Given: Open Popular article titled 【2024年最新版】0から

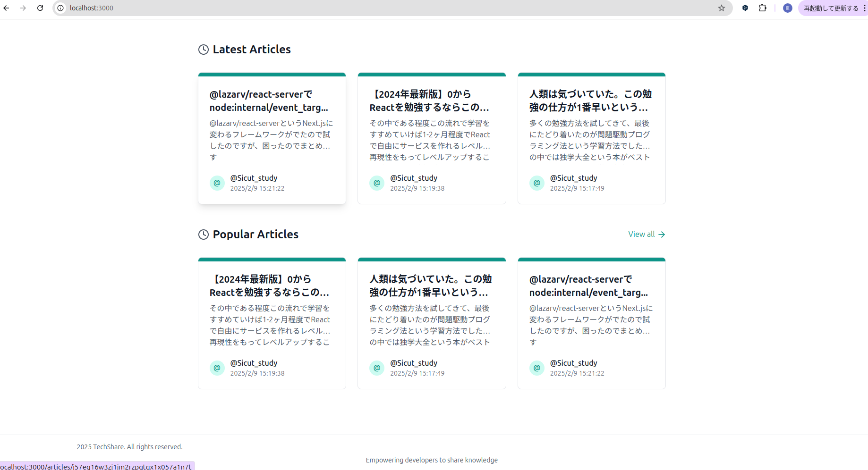Looking at the screenshot, I should tap(270, 286).
